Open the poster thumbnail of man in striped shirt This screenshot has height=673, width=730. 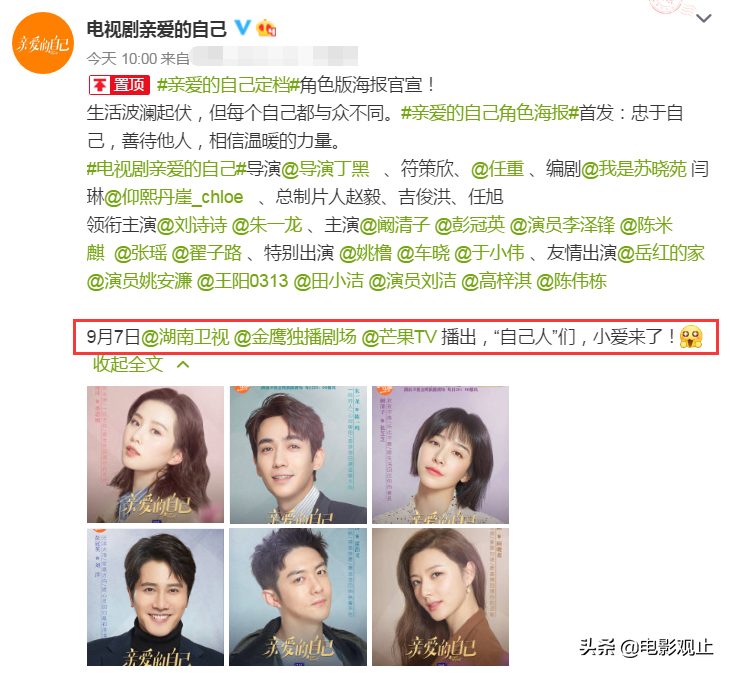click(298, 454)
